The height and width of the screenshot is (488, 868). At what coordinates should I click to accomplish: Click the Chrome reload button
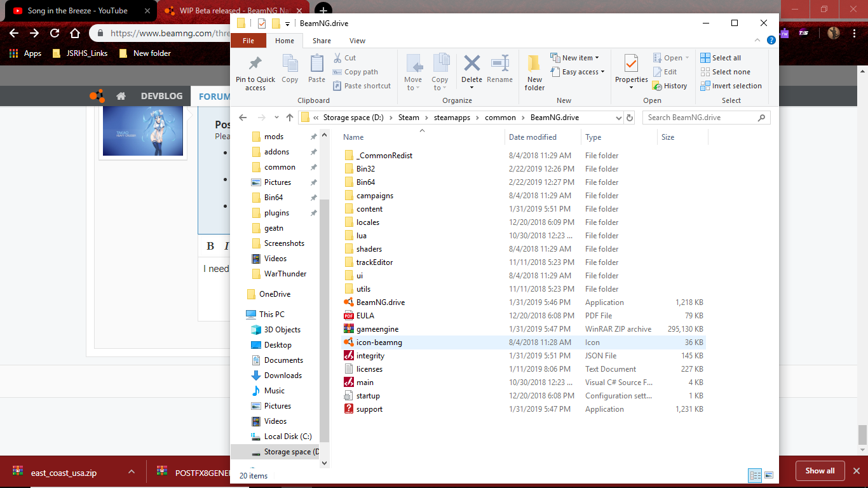(55, 33)
